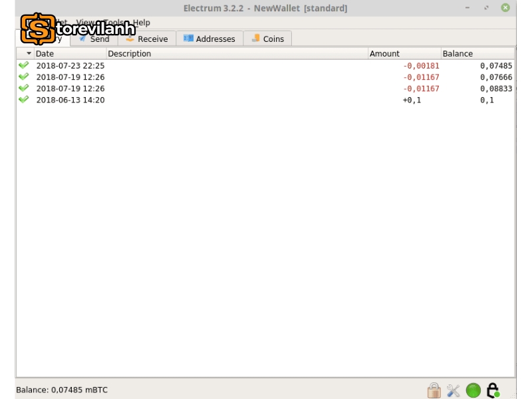532x399 pixels.
Task: Open the Send tab
Action: pos(94,39)
